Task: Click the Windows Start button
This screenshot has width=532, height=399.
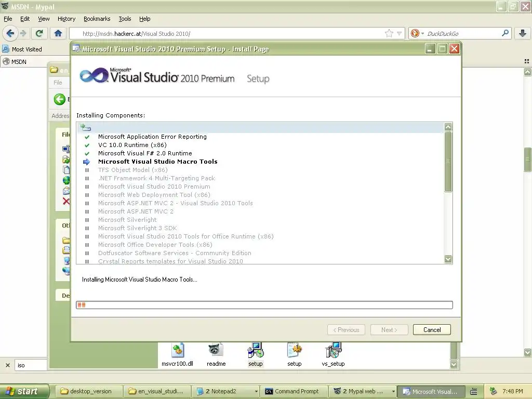Action: [x=24, y=392]
